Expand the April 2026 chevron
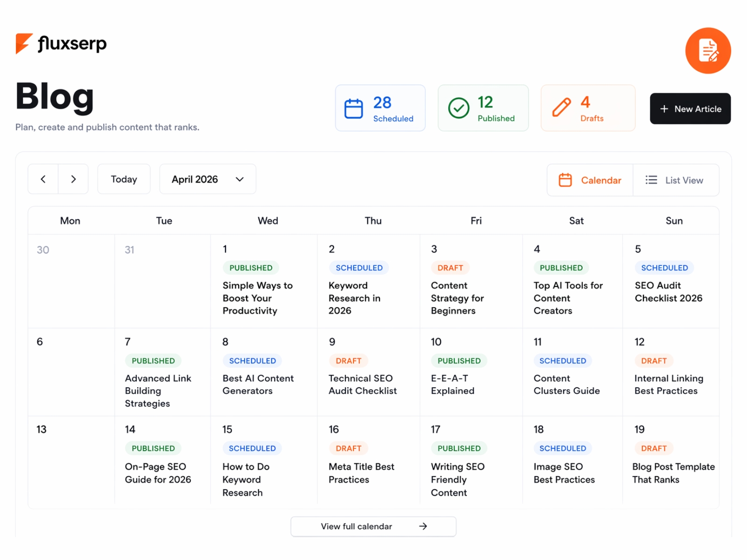The width and height of the screenshot is (747, 560). point(240,179)
